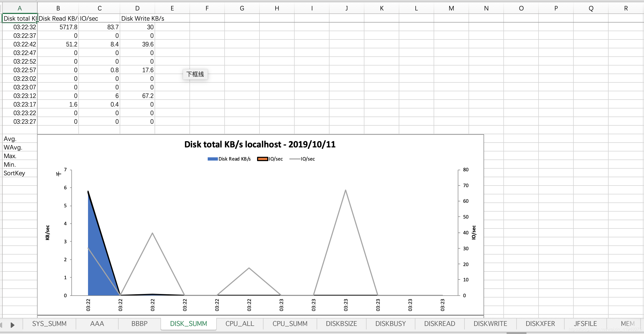The image size is (644, 334).
Task: Open the DISKBUSY sheet tab
Action: 390,324
